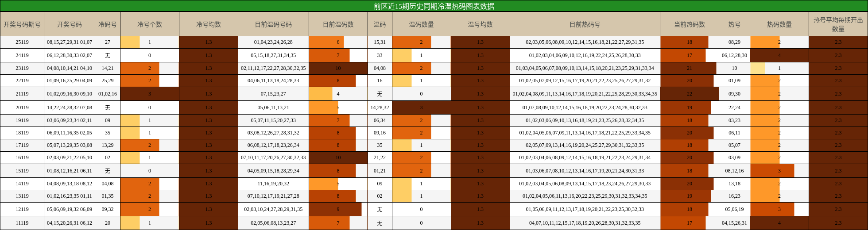Select hot numbers cell 06,12,28,30

click(734, 55)
